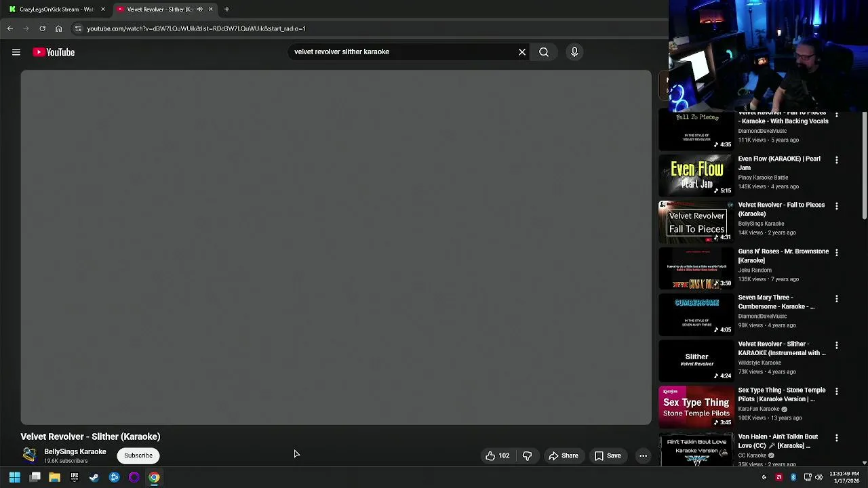868x488 pixels.
Task: Click the sidebar scrollbar thumb
Action: point(864,166)
